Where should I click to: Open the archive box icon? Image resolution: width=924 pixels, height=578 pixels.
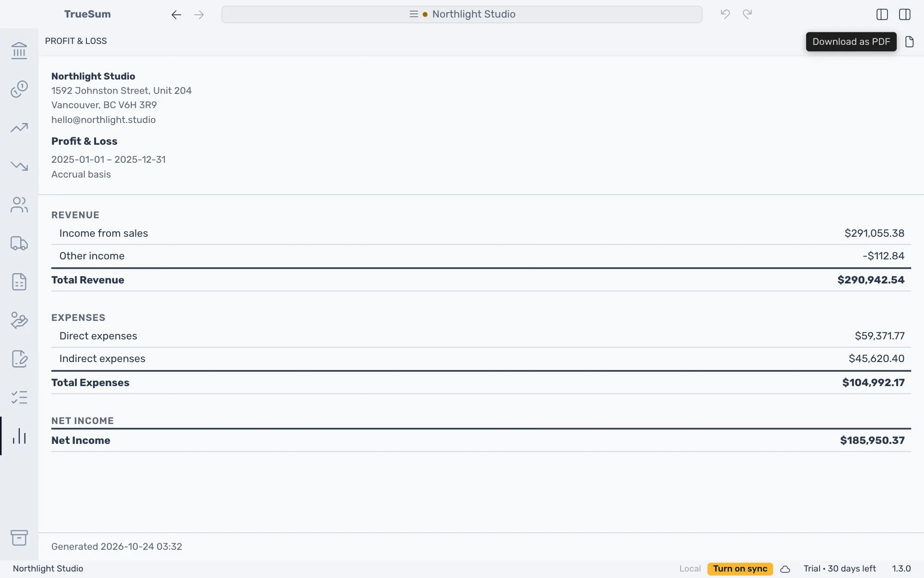point(19,538)
